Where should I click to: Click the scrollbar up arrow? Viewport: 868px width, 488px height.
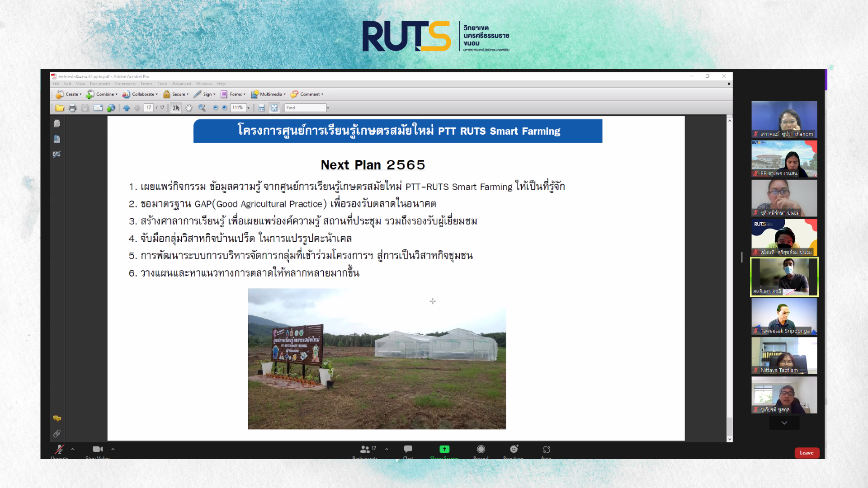click(729, 121)
